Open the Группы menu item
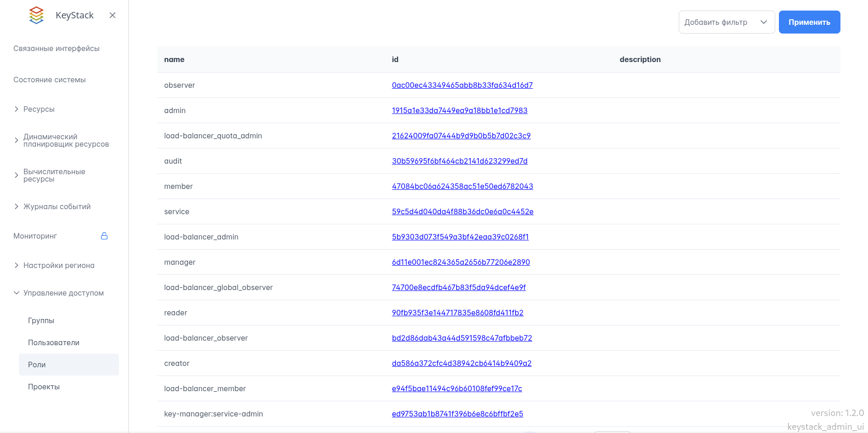This screenshot has width=868, height=433. coord(41,320)
